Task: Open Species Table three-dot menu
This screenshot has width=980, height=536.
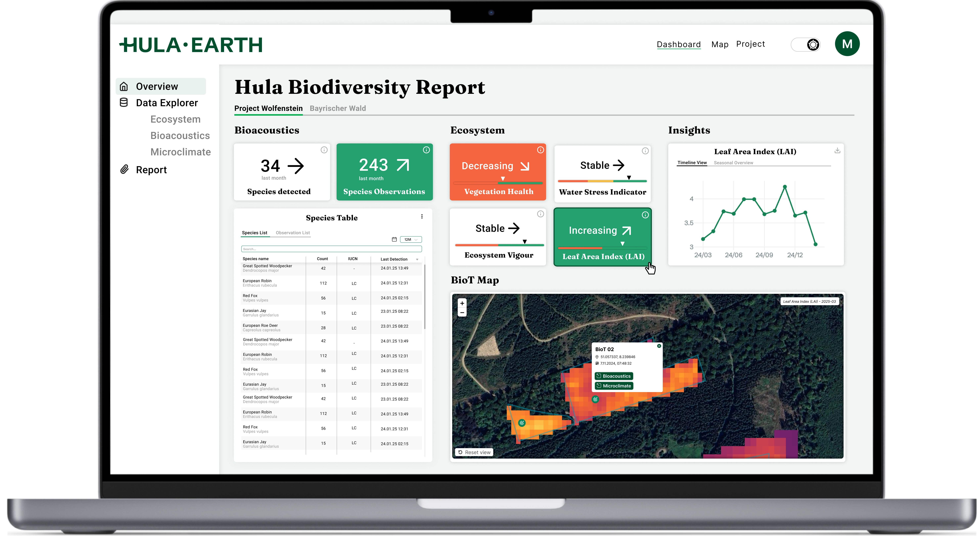Action: 421,216
